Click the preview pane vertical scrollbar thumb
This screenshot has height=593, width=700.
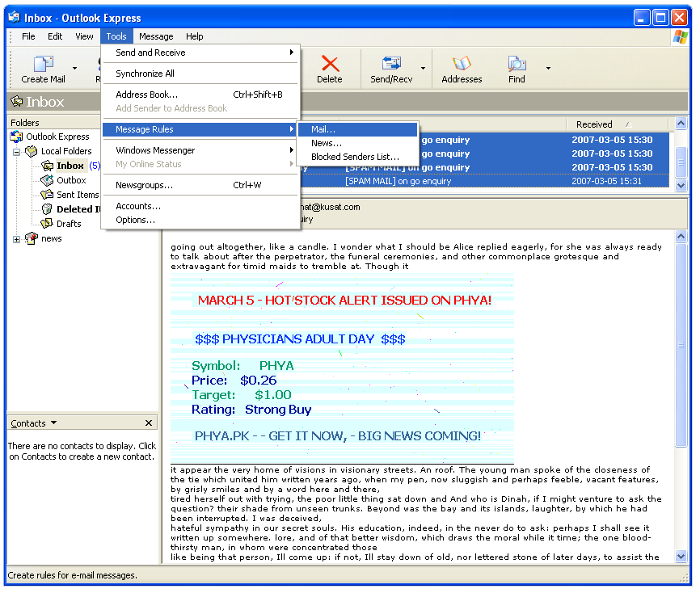[681, 344]
